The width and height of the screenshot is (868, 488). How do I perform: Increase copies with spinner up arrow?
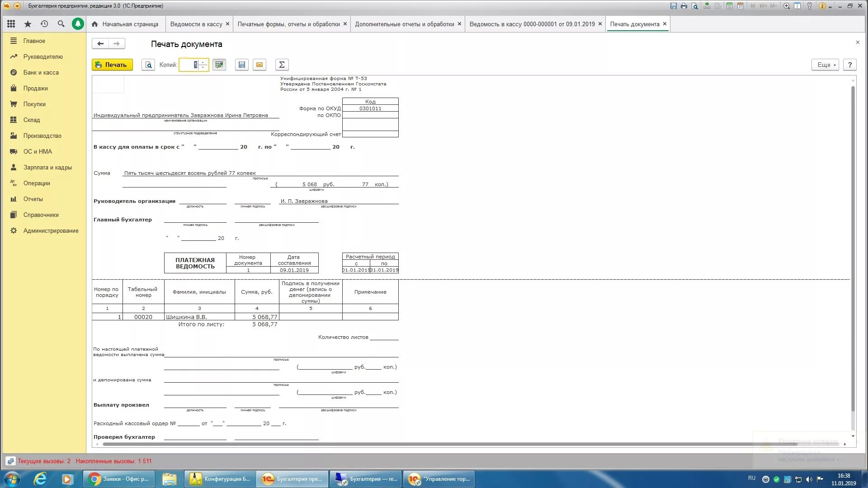pyautogui.click(x=203, y=62)
